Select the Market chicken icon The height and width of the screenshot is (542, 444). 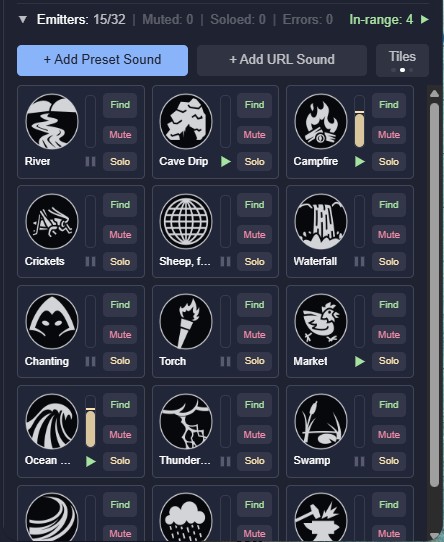click(x=321, y=321)
